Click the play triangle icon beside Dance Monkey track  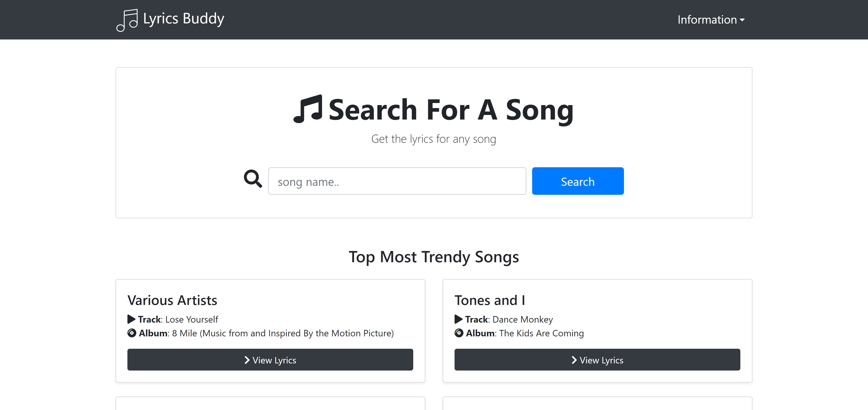(458, 319)
